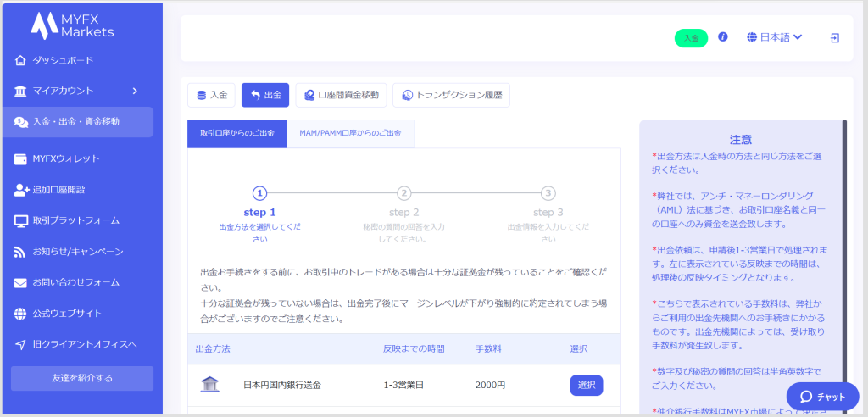868x417 pixels.
Task: Click the green 入金 badge in header
Action: click(x=691, y=38)
